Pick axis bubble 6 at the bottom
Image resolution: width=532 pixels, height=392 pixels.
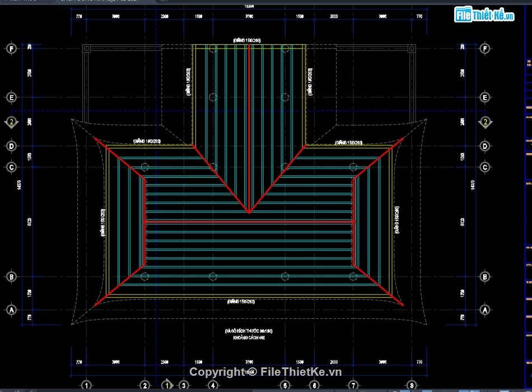pyautogui.click(x=314, y=385)
